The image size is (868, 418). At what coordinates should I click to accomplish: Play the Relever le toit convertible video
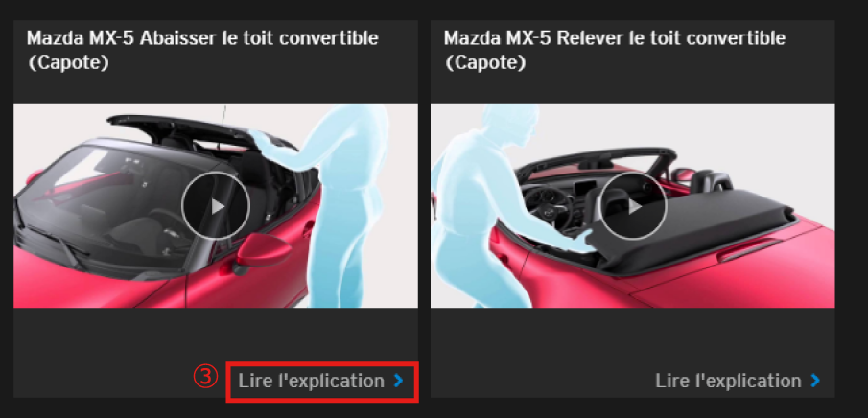(634, 205)
